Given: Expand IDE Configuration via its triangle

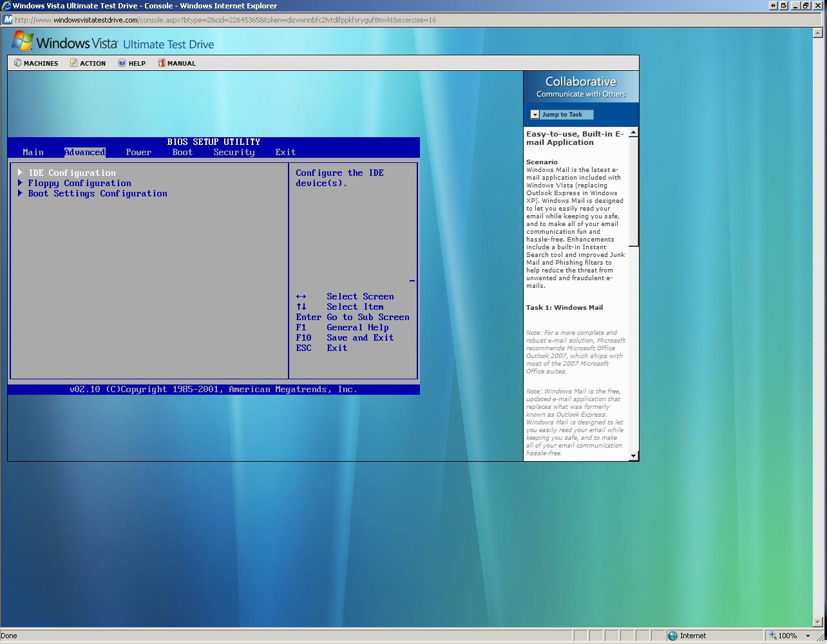Looking at the screenshot, I should tap(21, 173).
